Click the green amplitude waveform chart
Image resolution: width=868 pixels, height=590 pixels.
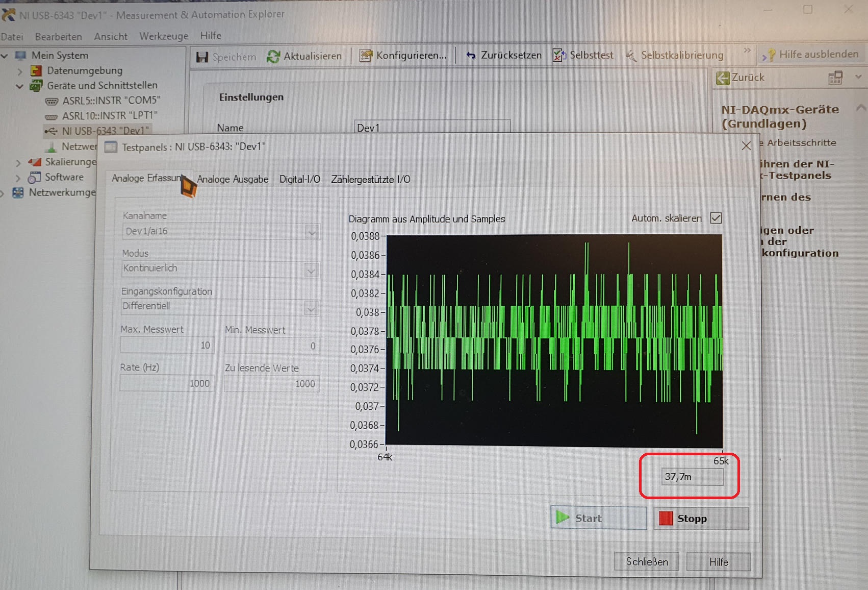click(x=554, y=340)
